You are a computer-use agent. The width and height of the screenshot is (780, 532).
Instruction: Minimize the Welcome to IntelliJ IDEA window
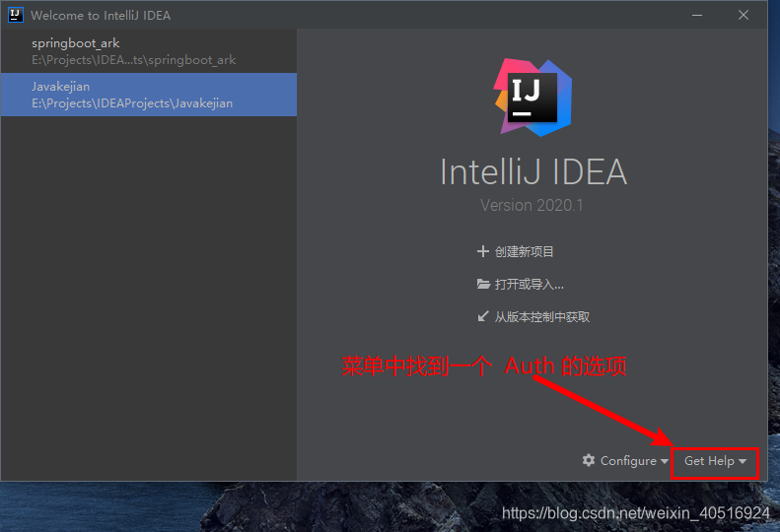[697, 15]
